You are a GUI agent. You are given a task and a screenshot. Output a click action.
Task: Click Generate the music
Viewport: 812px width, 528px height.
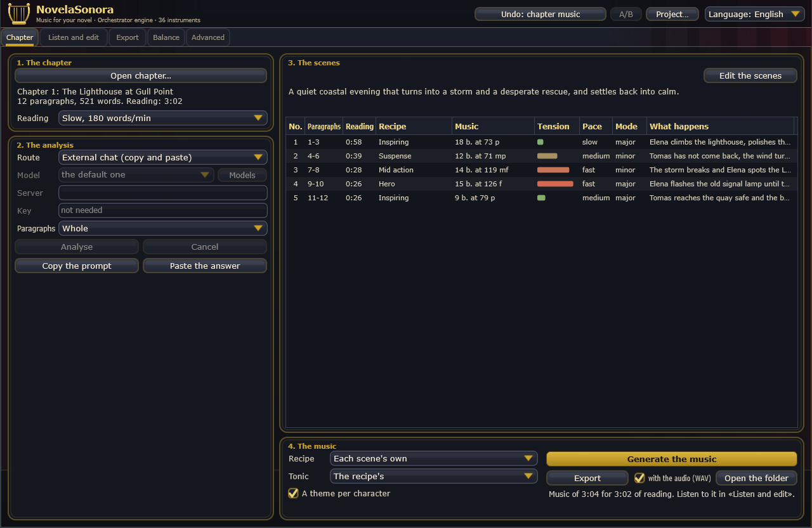672,459
